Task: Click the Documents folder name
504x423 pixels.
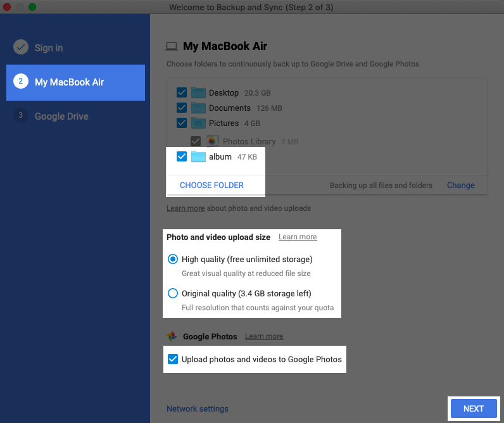Action: pyautogui.click(x=229, y=108)
